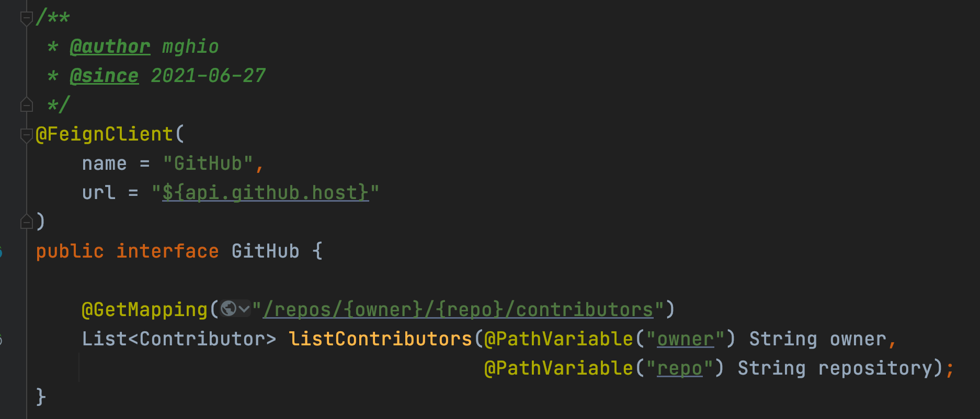Click the repository parameter name
980x419 pixels.
[875, 368]
